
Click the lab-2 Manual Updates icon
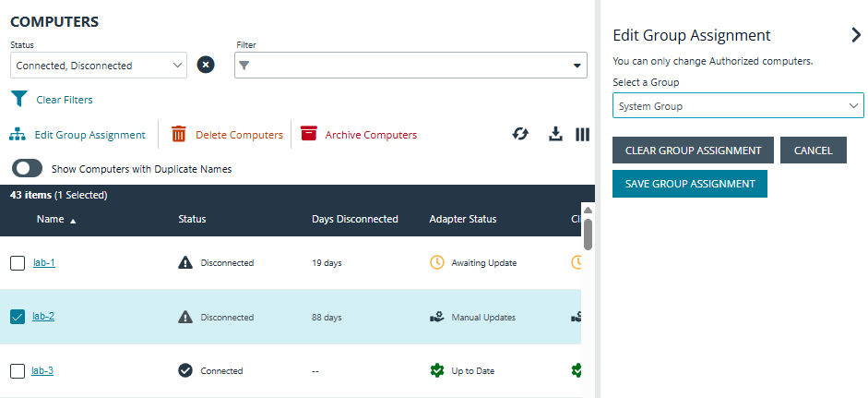pyautogui.click(x=437, y=317)
